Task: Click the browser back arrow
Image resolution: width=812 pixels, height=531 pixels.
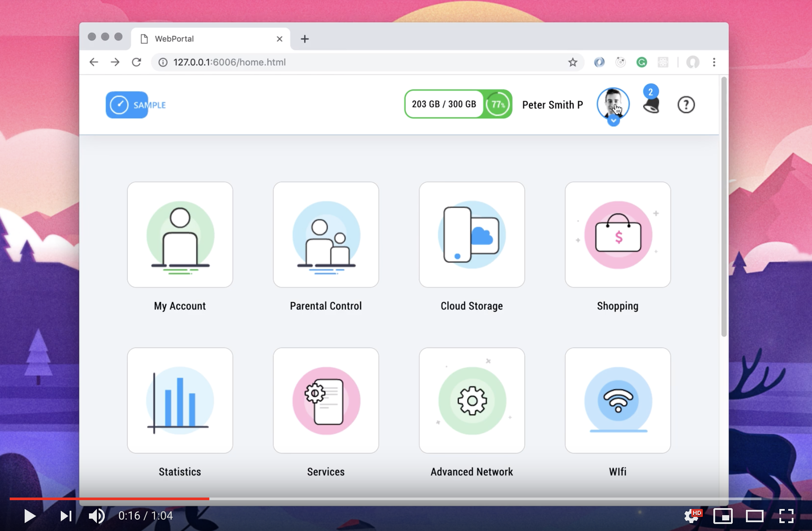Action: tap(94, 62)
